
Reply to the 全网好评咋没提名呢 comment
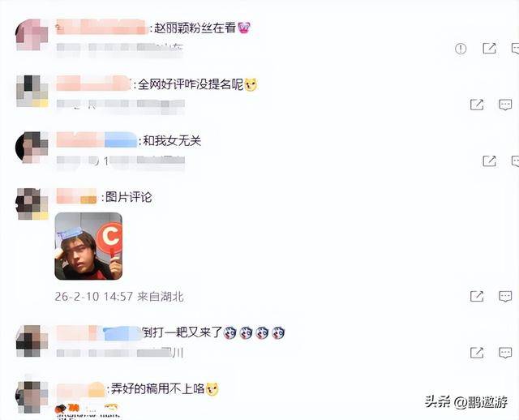[x=505, y=105]
